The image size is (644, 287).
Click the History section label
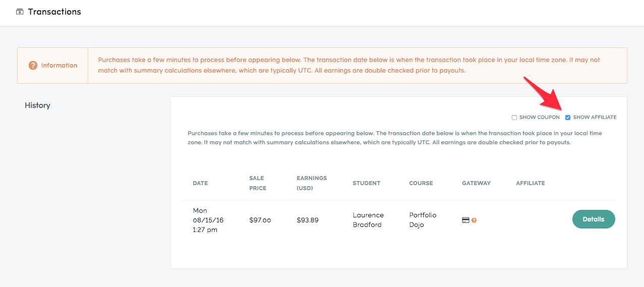coord(37,105)
